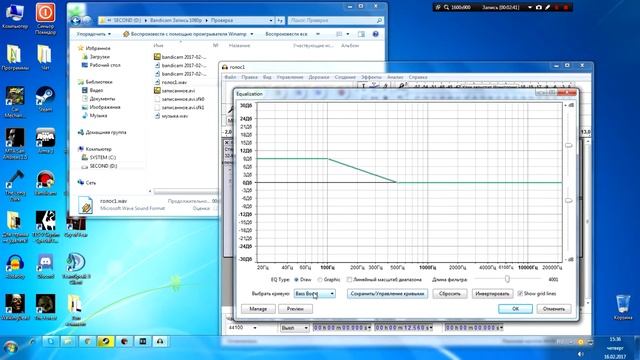This screenshot has height=360, width=640.
Task: Click the Explorer help question-mark icon
Action: tap(376, 34)
